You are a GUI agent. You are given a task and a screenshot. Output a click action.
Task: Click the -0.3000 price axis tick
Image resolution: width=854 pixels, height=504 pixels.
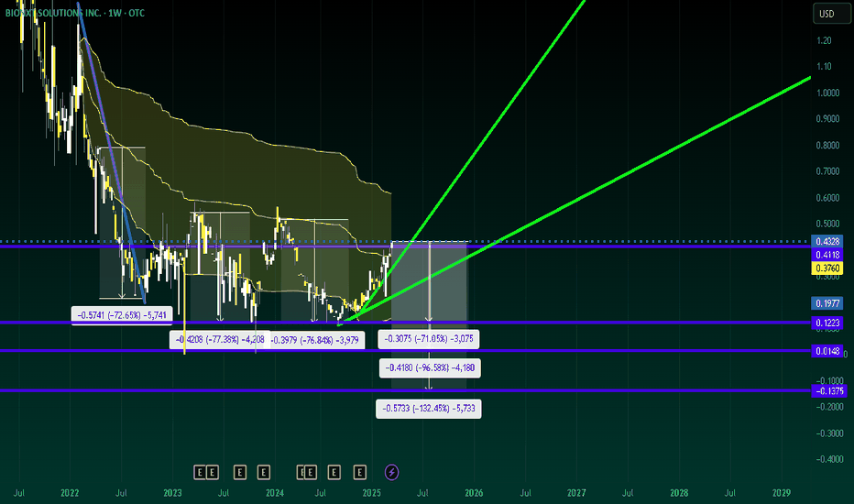pyautogui.click(x=829, y=433)
